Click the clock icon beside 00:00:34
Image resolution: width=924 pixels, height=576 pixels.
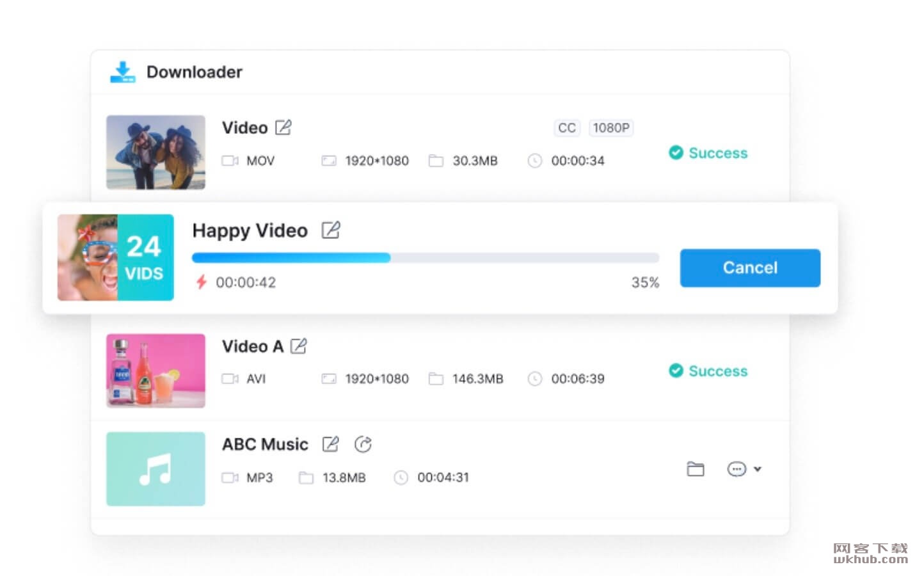pos(535,161)
